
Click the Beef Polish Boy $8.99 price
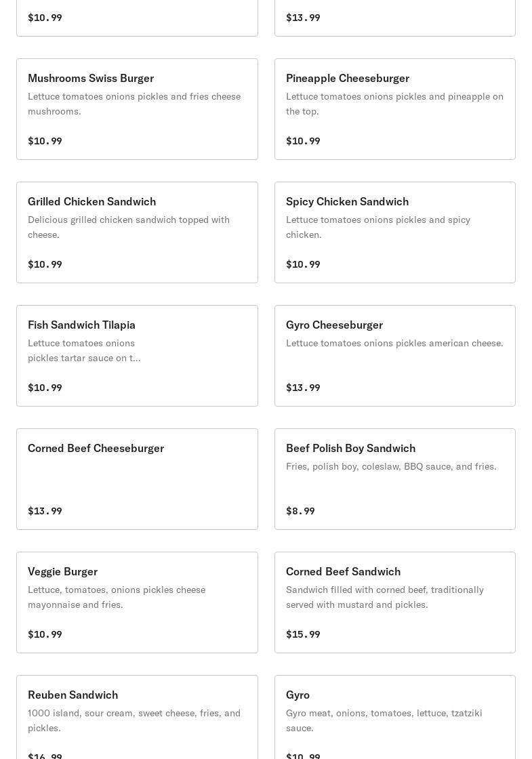click(300, 511)
